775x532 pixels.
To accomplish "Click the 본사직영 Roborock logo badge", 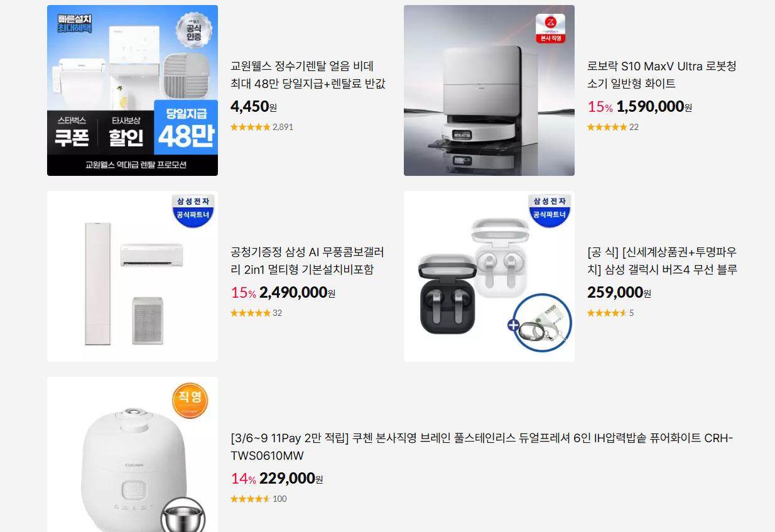I will pos(550,29).
